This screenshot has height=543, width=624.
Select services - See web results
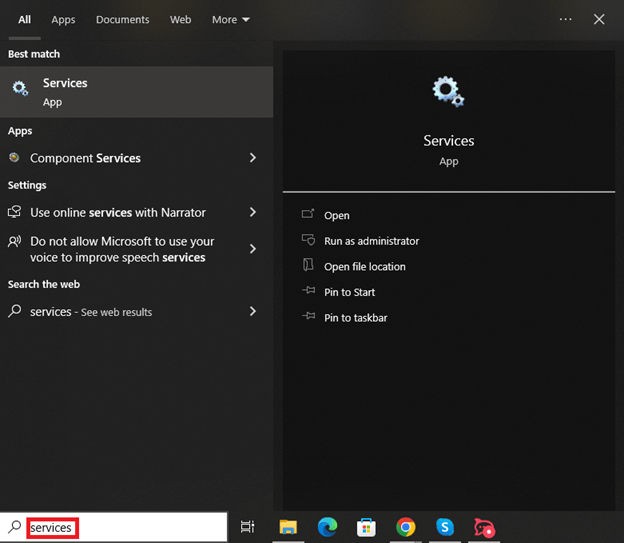click(x=91, y=312)
